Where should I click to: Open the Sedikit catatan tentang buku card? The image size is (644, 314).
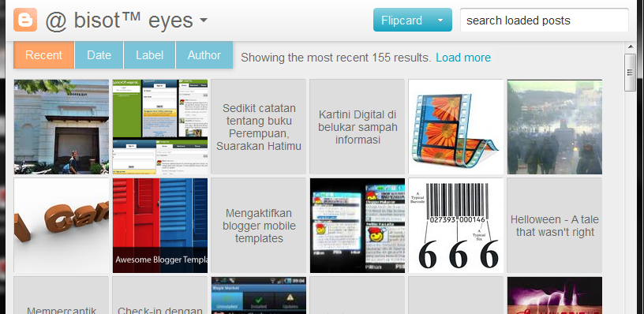259,127
